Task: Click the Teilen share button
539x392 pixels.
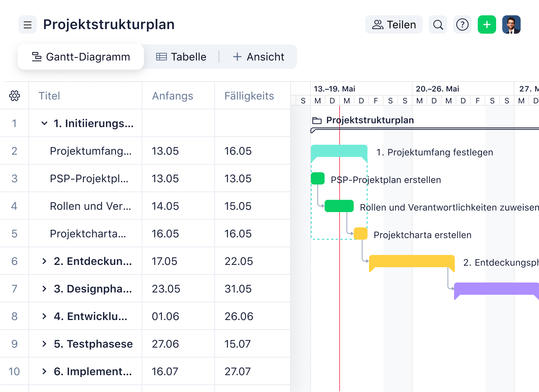Action: (394, 25)
